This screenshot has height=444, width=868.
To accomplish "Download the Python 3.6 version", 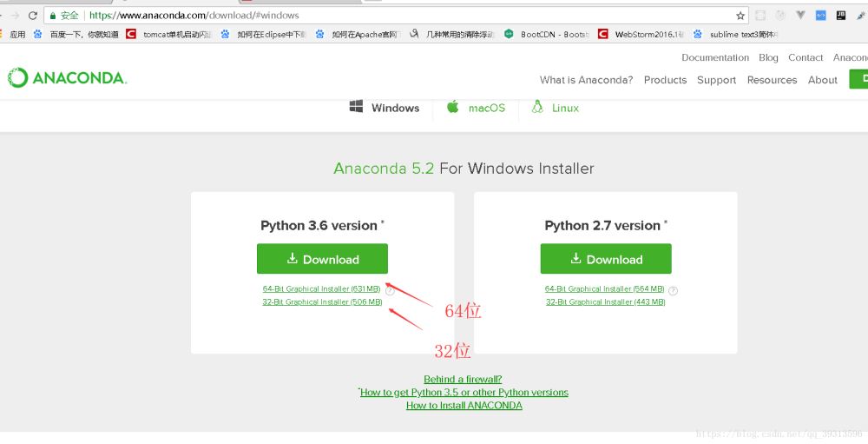I will coord(322,259).
